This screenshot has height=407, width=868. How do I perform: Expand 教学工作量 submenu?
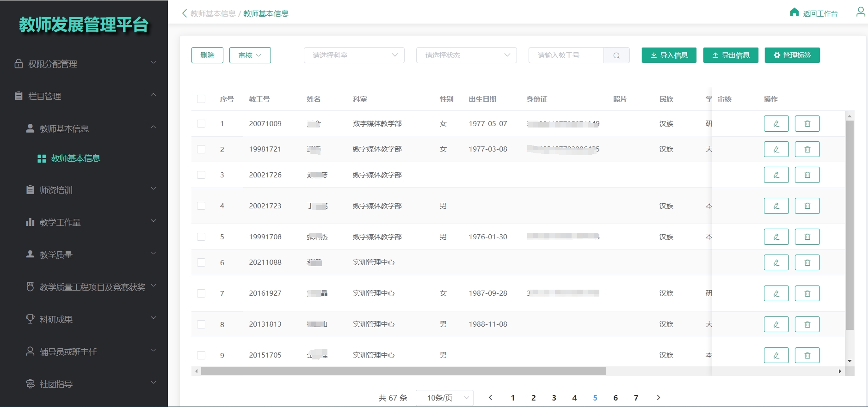tap(84, 222)
